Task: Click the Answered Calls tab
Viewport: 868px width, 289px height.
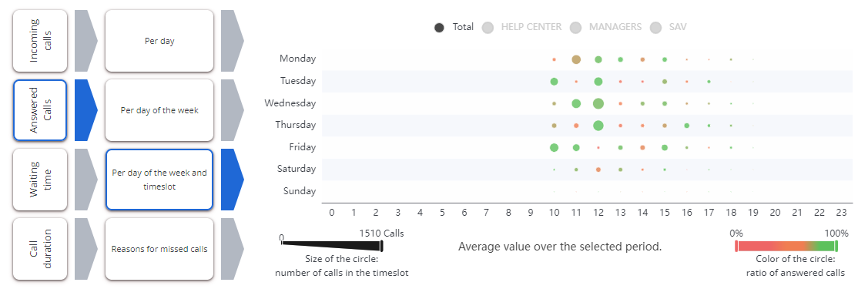Action: coord(40,109)
